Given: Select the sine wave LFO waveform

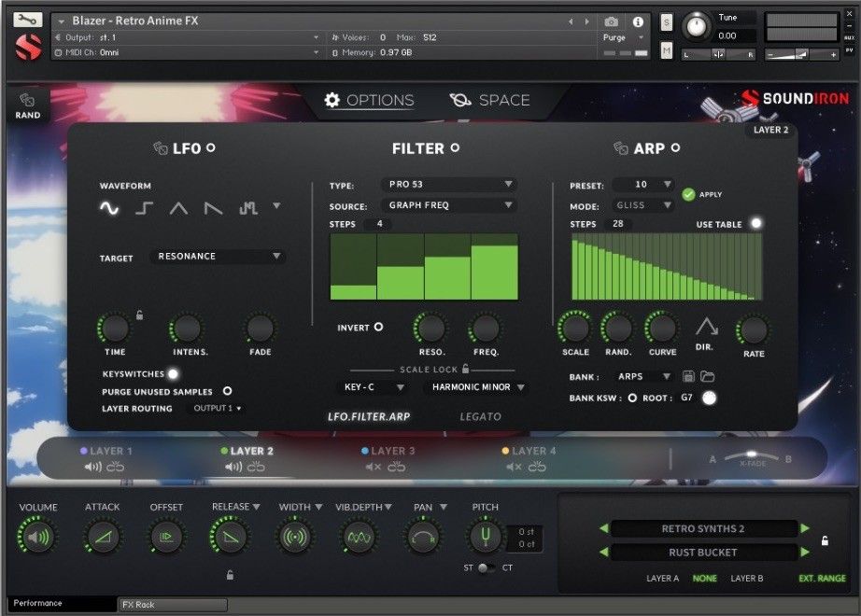Looking at the screenshot, I should [110, 209].
